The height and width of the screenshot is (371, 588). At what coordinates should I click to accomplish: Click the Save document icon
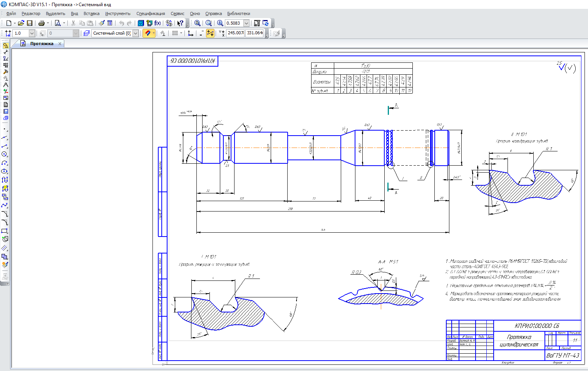pyautogui.click(x=30, y=23)
